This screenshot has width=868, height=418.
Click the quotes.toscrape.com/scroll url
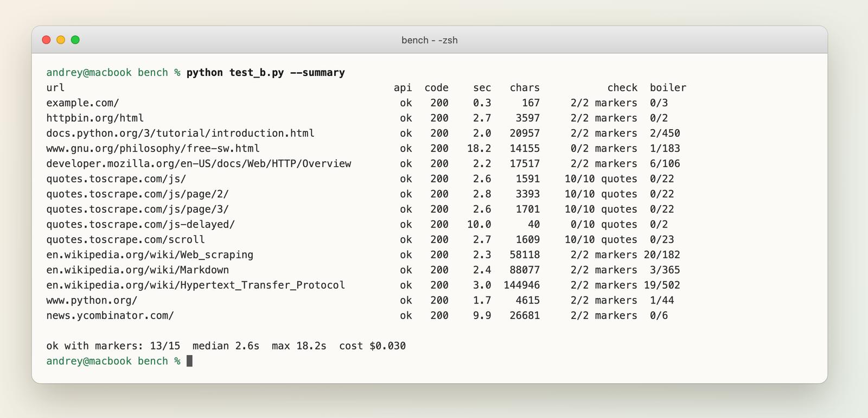[x=125, y=240]
